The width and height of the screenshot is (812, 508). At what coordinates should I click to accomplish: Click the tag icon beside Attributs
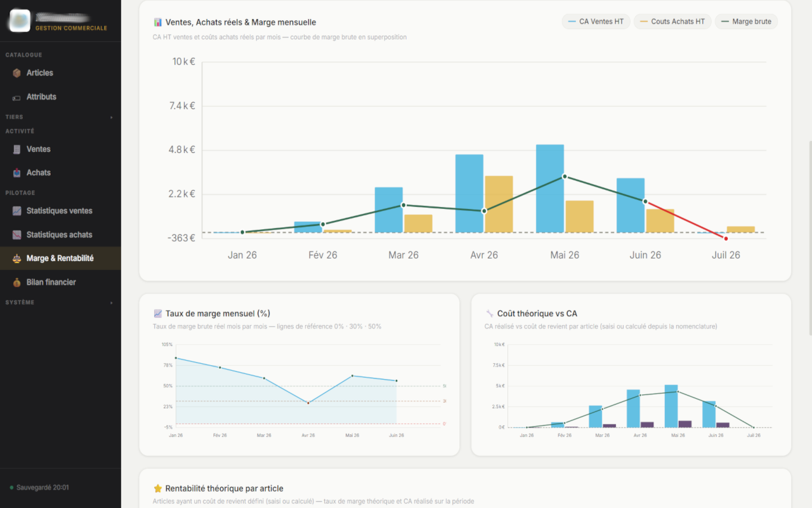[17, 97]
